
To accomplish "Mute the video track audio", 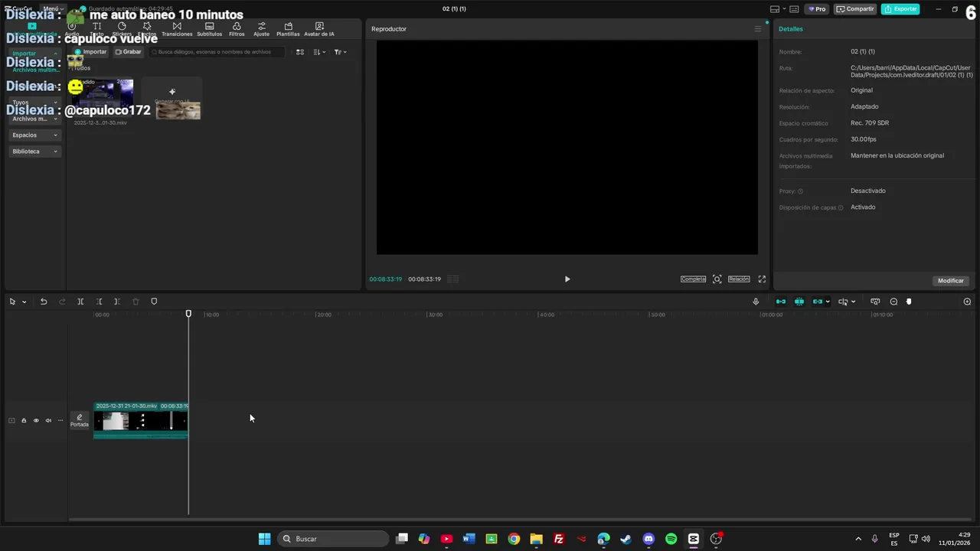I will (x=48, y=420).
